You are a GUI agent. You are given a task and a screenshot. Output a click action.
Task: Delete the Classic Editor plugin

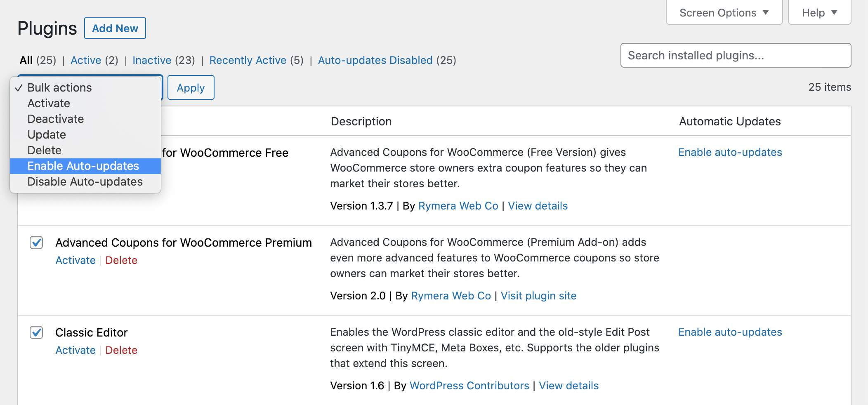121,350
